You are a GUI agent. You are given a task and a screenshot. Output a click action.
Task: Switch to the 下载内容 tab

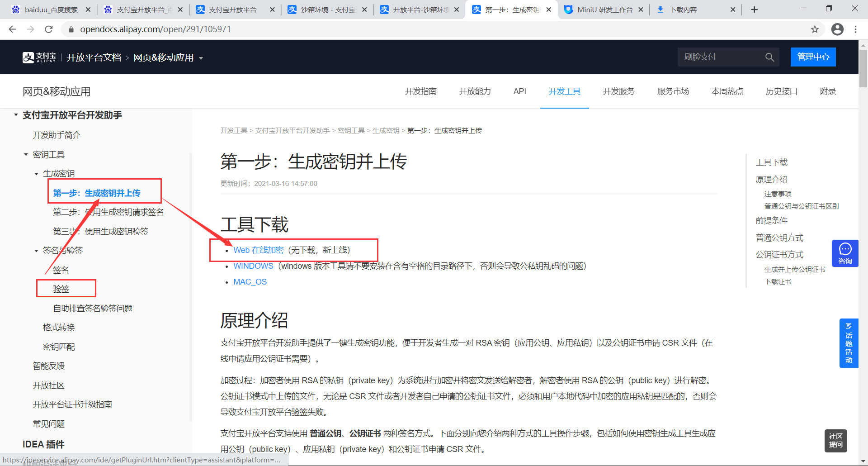pyautogui.click(x=696, y=10)
